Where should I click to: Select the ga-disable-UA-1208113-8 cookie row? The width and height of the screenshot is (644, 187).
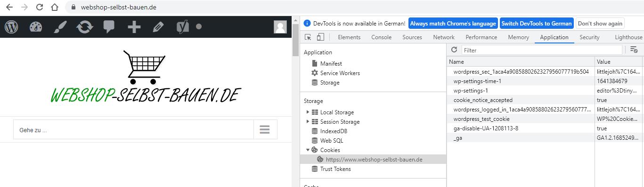[x=545, y=128]
